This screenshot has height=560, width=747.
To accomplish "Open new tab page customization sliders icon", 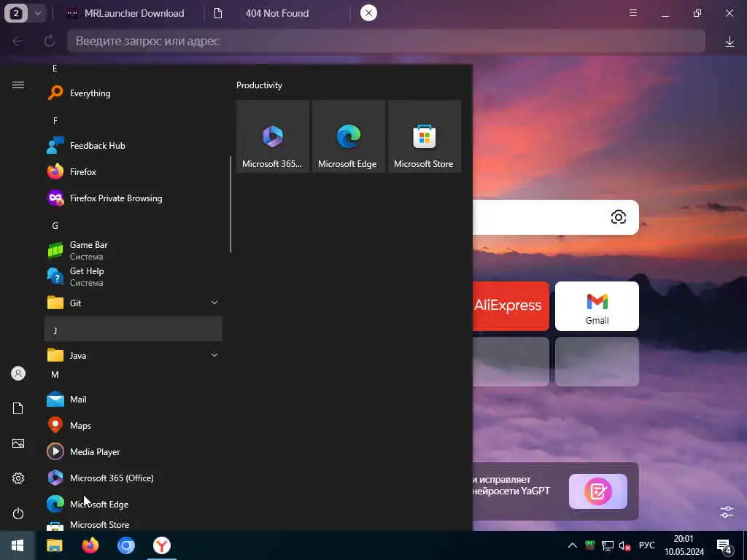I will 727,512.
